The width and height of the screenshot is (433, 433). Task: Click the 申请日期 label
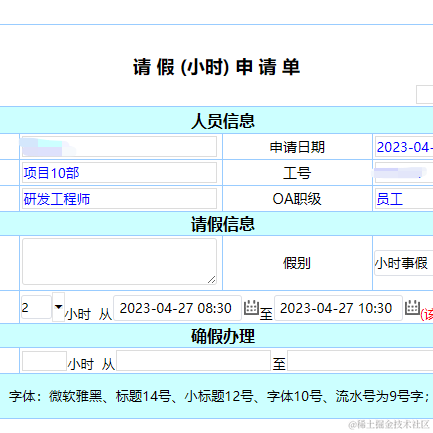tap(297, 147)
